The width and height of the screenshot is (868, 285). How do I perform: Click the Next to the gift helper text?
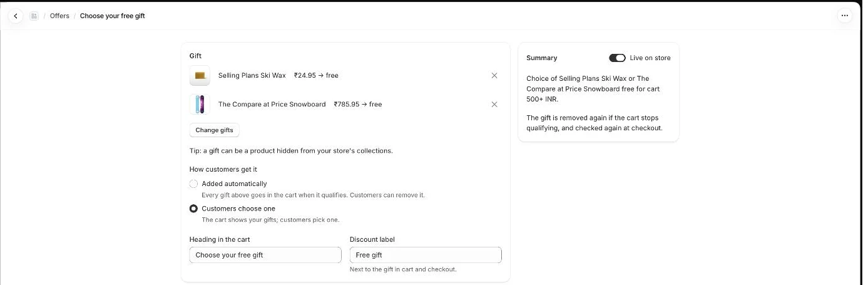[x=403, y=269]
